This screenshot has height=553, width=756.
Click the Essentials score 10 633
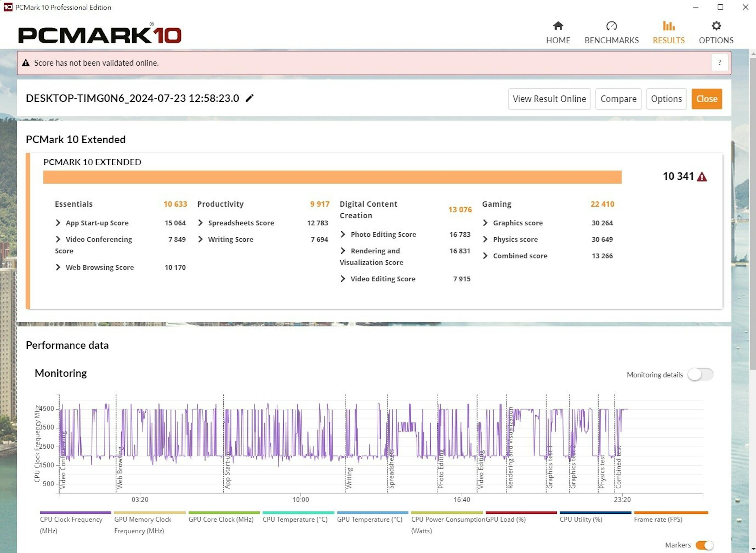[175, 204]
